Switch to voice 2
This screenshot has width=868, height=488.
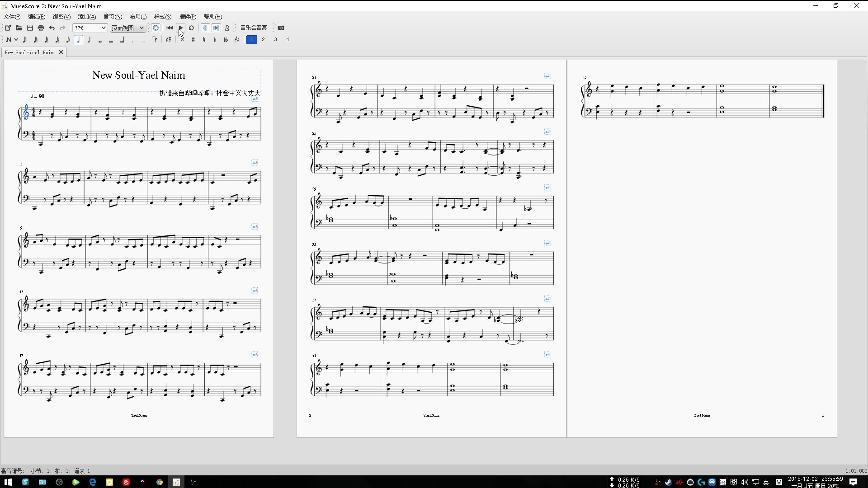(263, 40)
